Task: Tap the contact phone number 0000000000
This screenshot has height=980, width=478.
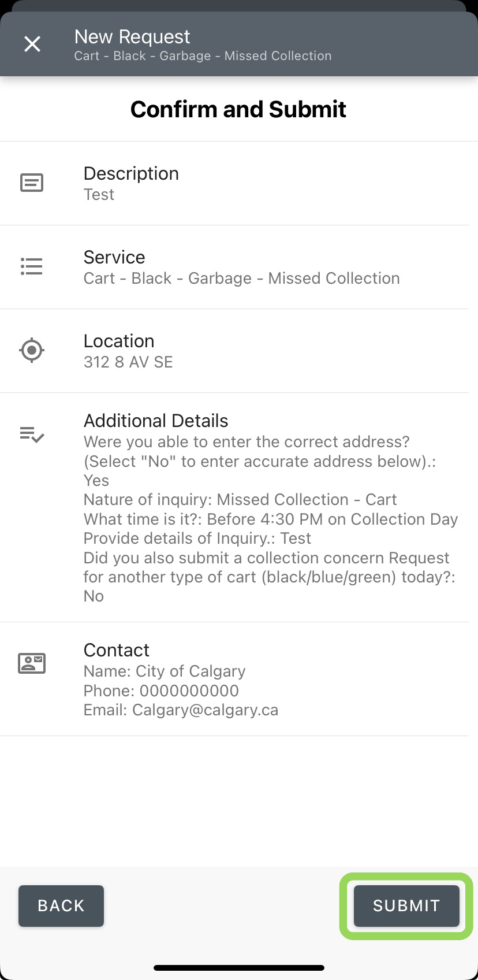Action: (161, 691)
